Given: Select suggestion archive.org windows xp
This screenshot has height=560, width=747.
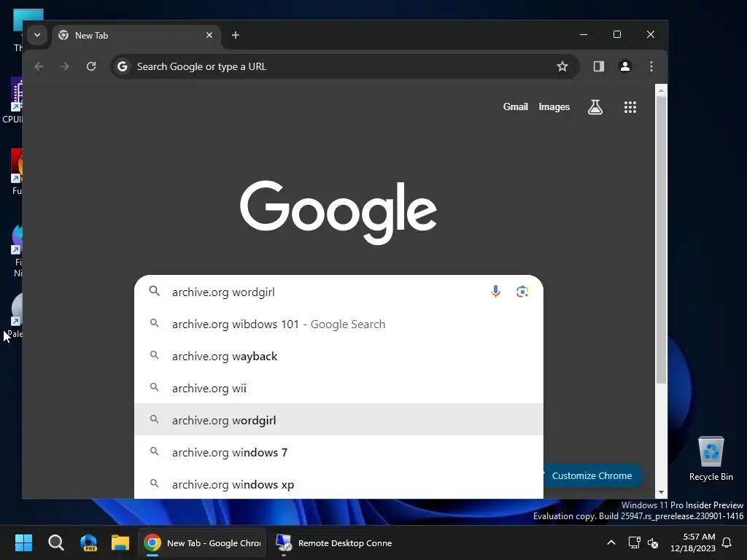Looking at the screenshot, I should (338, 484).
